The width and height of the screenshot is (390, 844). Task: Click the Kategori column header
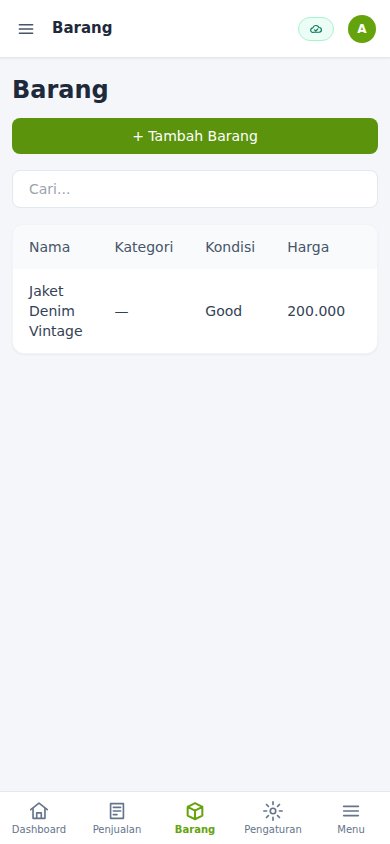click(144, 247)
